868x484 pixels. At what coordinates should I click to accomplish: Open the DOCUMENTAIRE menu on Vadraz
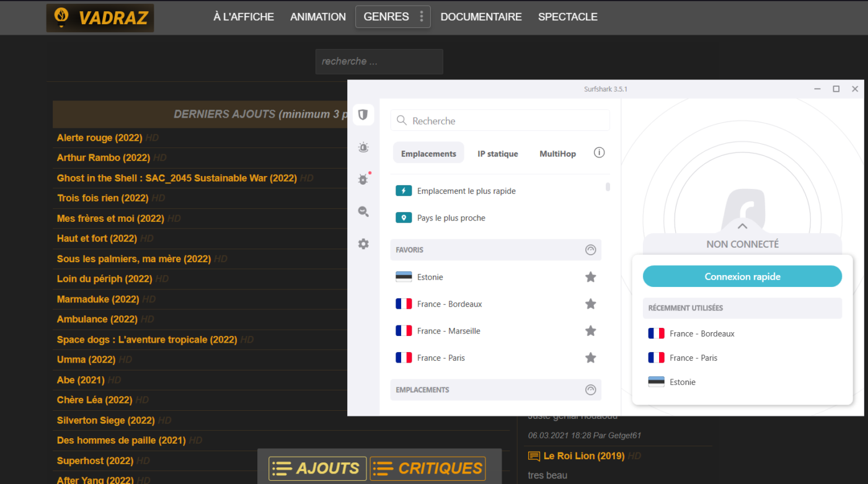pos(481,17)
